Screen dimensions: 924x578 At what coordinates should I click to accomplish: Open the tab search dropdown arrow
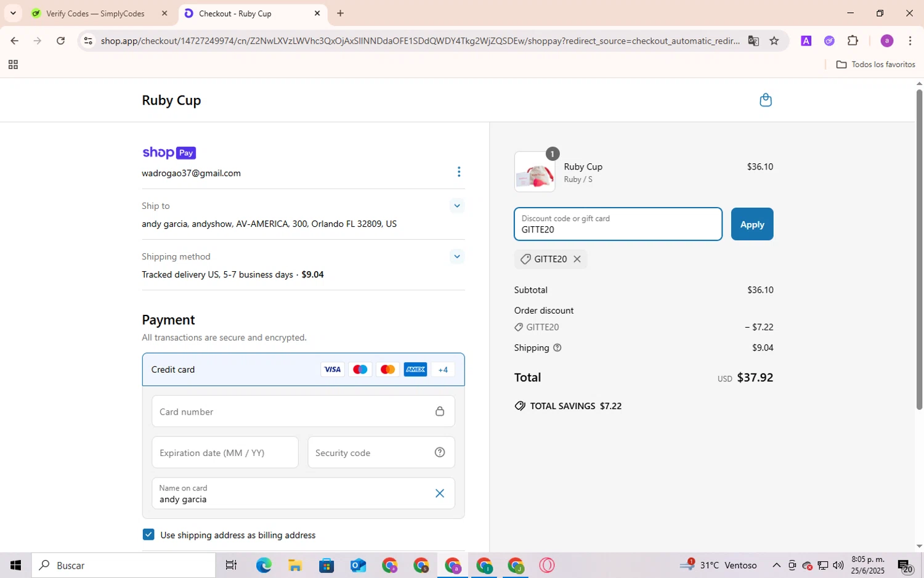coord(13,14)
